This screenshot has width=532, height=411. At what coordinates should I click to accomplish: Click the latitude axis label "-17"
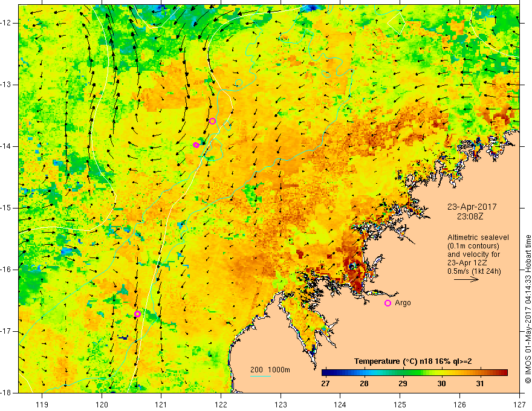pyautogui.click(x=7, y=331)
